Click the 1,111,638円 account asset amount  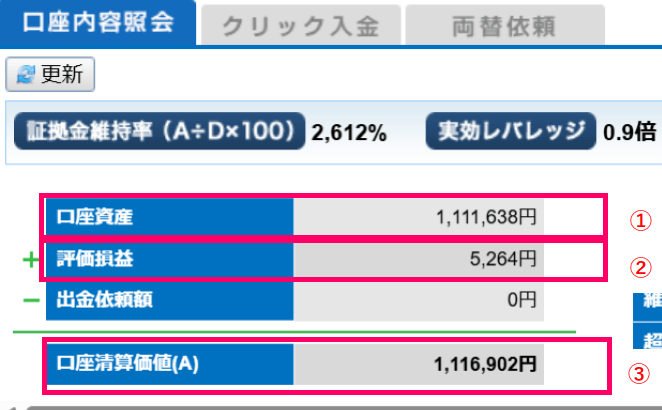487,217
